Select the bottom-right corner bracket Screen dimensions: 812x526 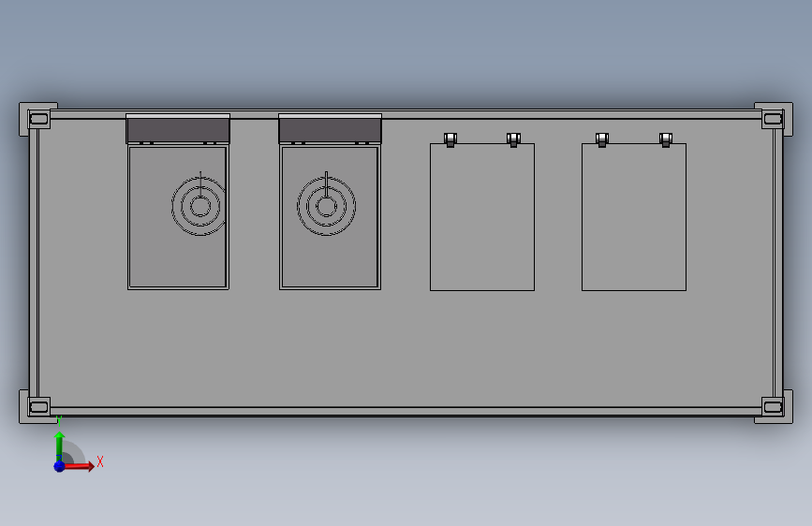pos(774,407)
